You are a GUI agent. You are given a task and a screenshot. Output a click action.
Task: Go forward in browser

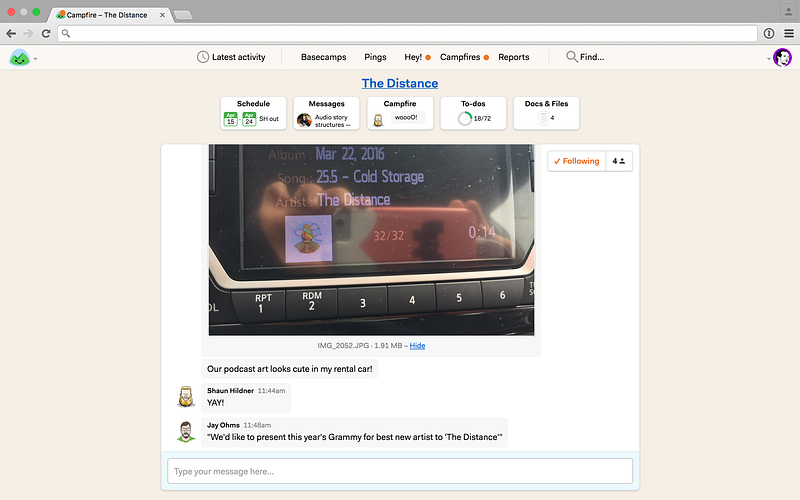(28, 34)
